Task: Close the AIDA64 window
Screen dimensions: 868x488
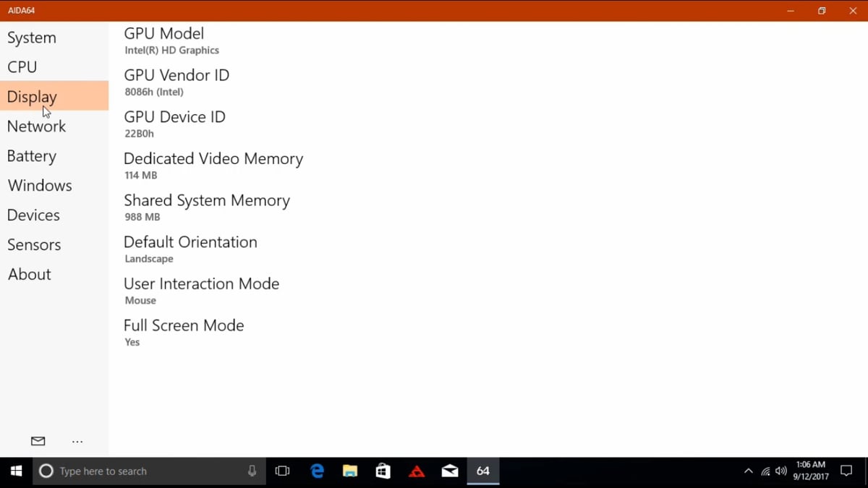Action: tap(853, 11)
